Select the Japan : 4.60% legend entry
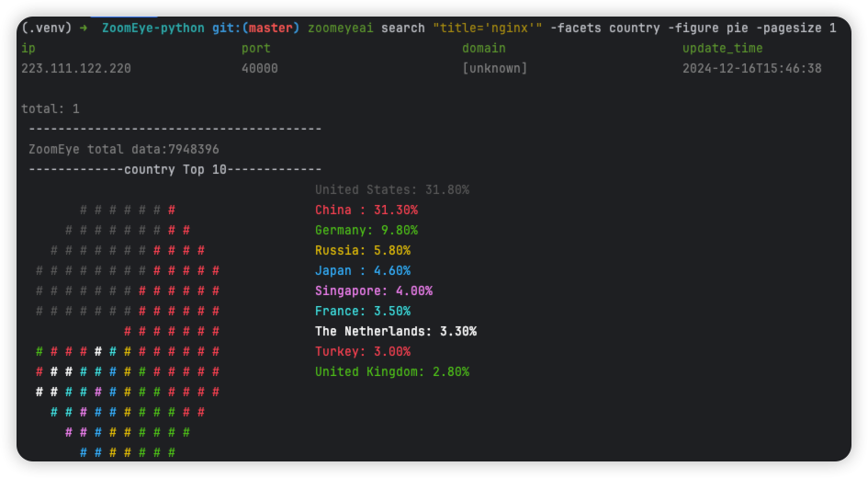This screenshot has height=478, width=868. pyautogui.click(x=363, y=271)
